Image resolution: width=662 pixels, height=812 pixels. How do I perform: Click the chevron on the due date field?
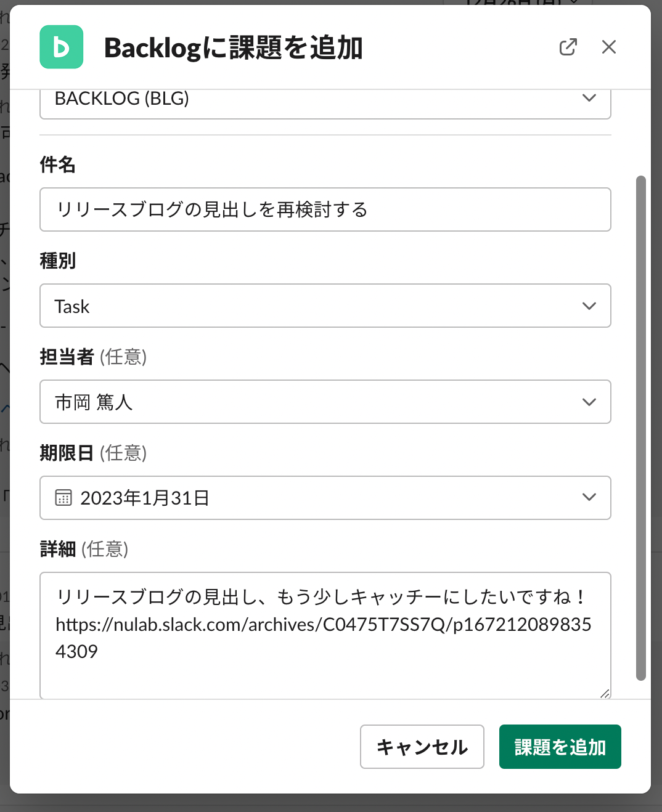point(589,498)
